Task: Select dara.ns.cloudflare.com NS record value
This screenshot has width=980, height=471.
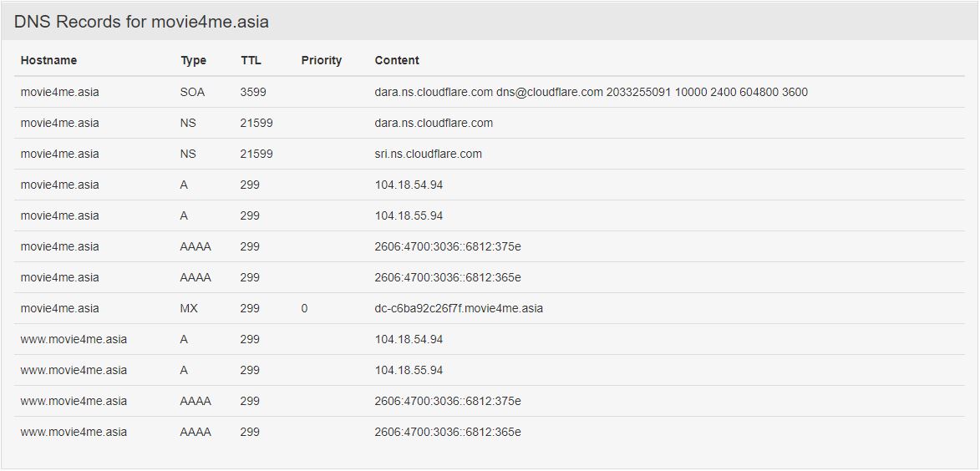Action: [434, 123]
